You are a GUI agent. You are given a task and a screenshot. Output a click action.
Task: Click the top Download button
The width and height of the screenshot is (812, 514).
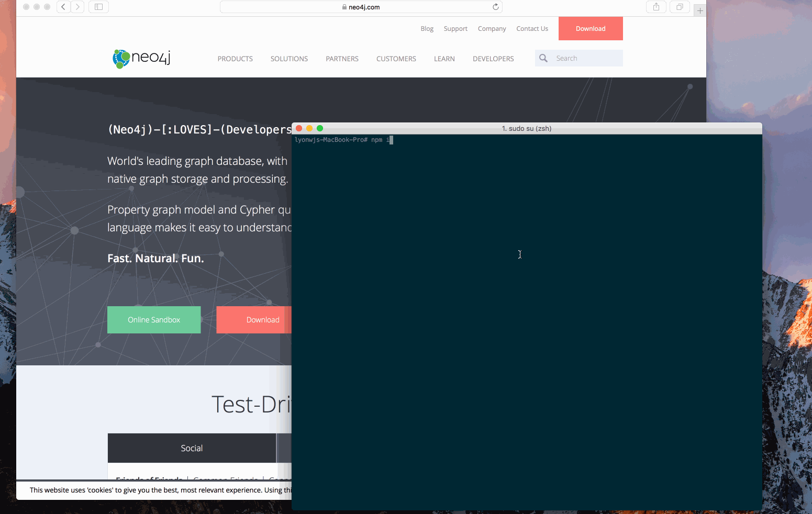[x=591, y=28]
